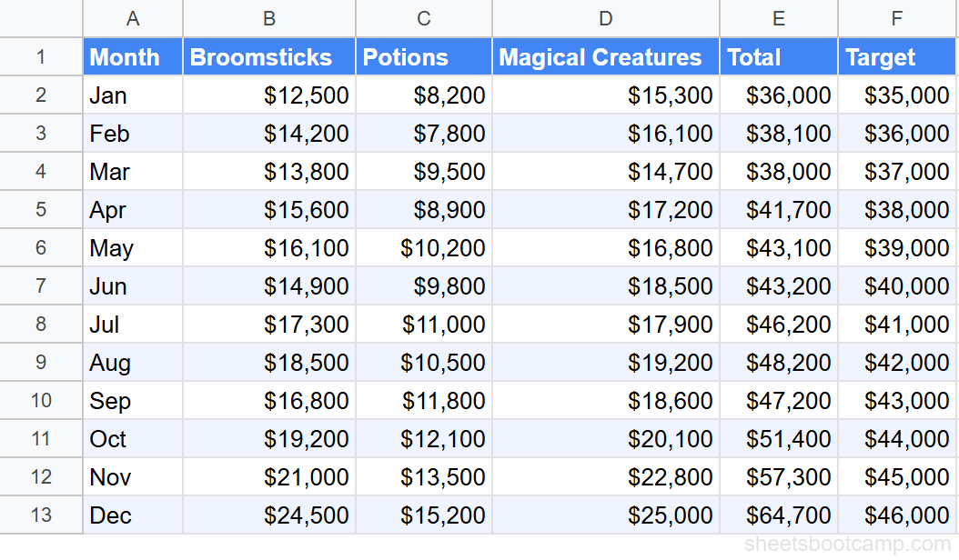Click the Month header cell
This screenshot has width=959, height=560.
pyautogui.click(x=133, y=57)
